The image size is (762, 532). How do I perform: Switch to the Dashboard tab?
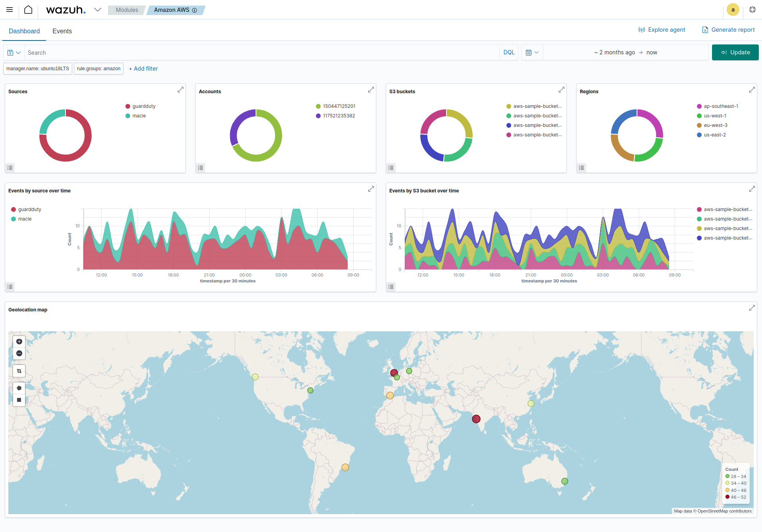[x=24, y=31]
